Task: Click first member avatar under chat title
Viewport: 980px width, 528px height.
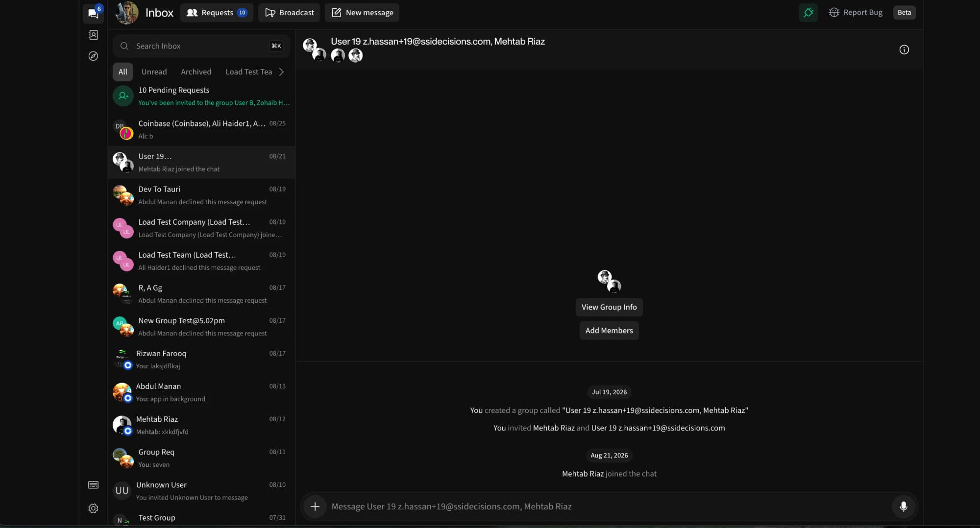Action: click(x=338, y=55)
